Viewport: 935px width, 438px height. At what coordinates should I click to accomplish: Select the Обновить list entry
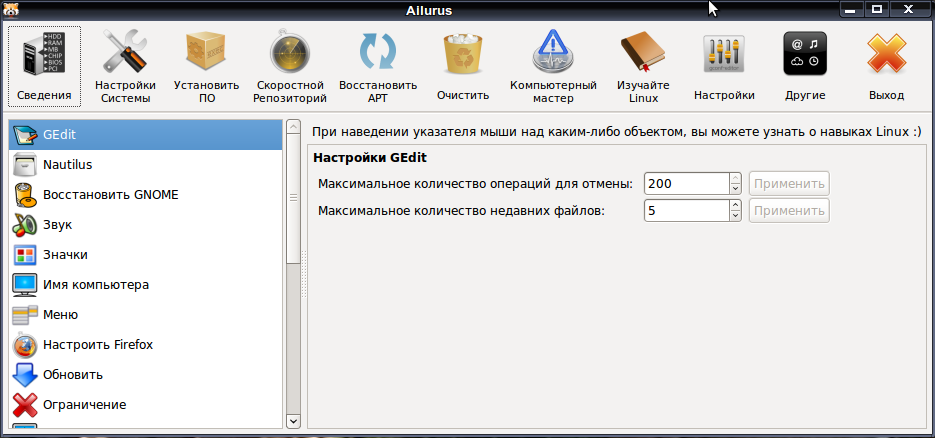click(x=145, y=375)
